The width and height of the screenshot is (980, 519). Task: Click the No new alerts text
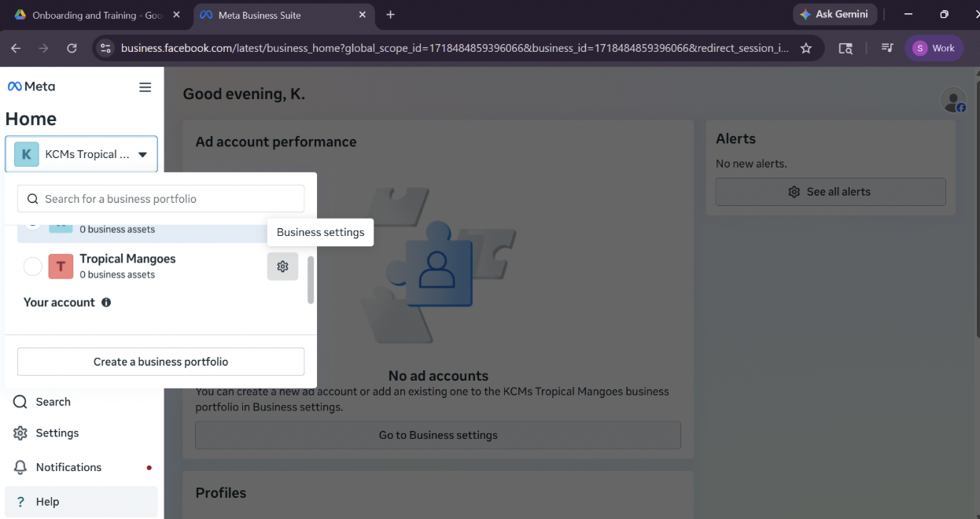click(x=751, y=164)
